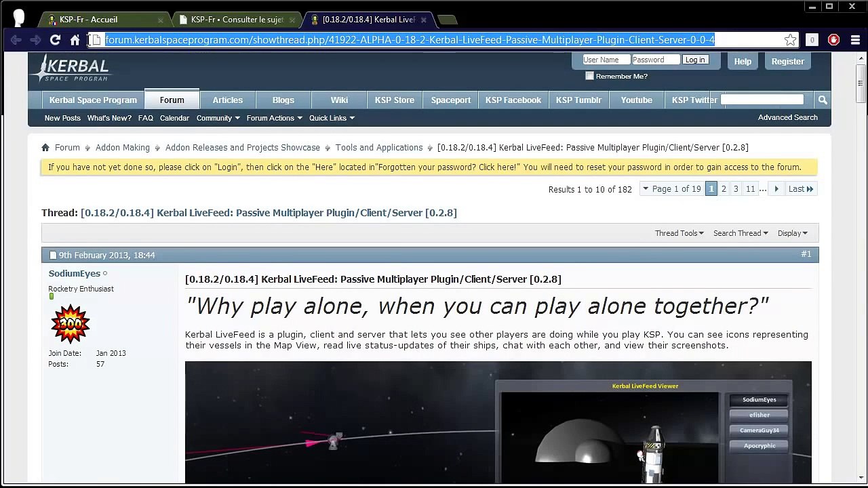Open the FAQ link
The width and height of the screenshot is (868, 488).
(146, 118)
